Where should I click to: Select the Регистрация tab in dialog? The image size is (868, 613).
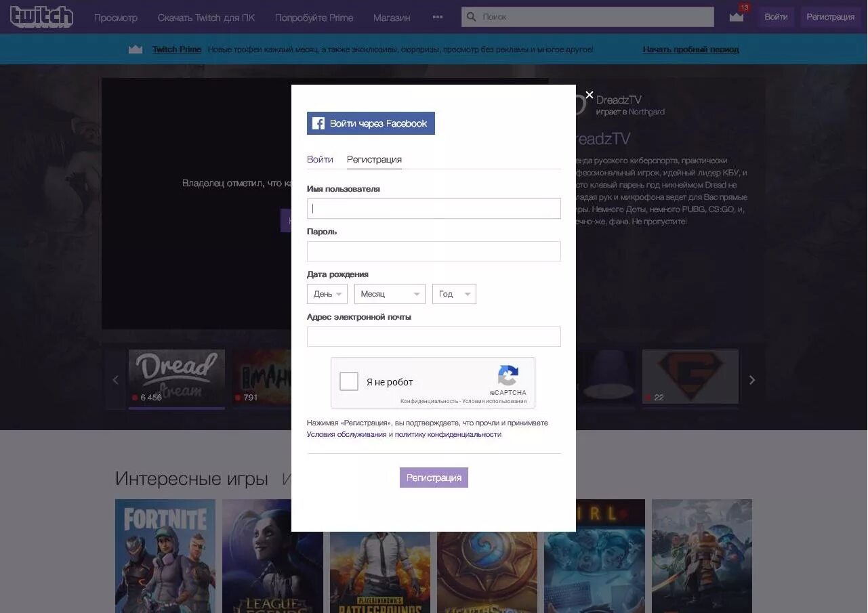coord(374,159)
